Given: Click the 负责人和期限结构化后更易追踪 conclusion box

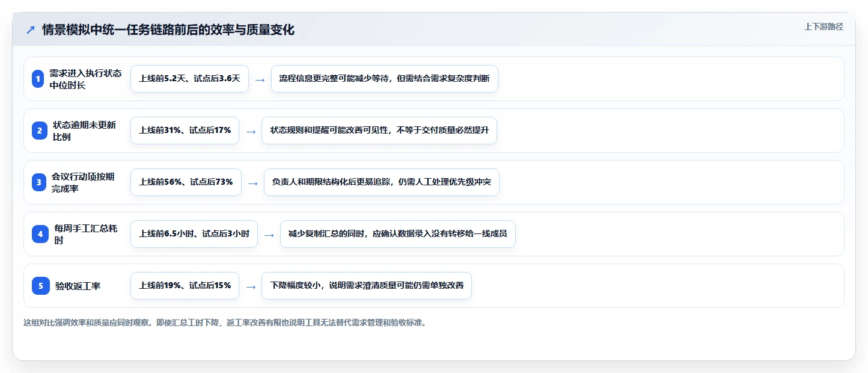Looking at the screenshot, I should [x=382, y=182].
